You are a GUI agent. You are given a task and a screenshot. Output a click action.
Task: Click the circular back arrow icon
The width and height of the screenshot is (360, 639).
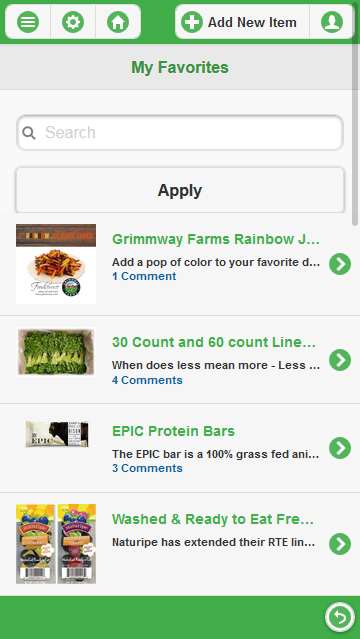pos(340,617)
